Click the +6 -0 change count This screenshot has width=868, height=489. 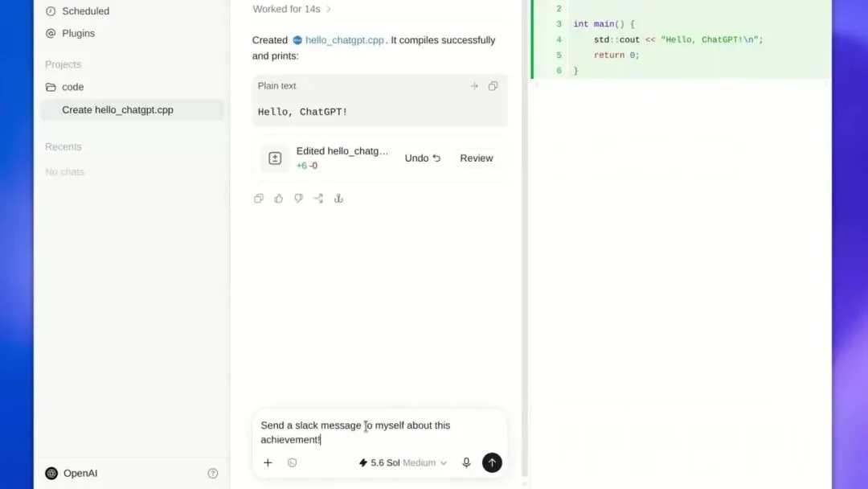coord(307,166)
